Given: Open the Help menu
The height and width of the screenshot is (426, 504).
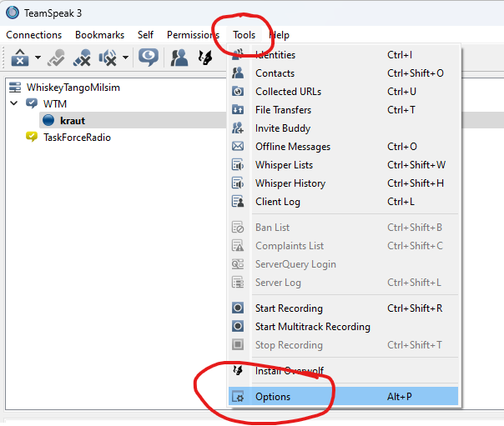Looking at the screenshot, I should click(x=280, y=35).
